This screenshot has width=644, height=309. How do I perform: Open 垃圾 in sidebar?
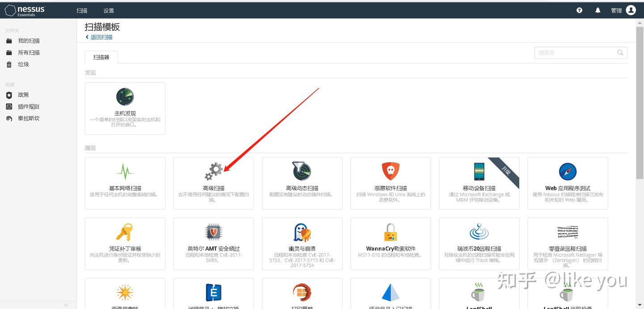pos(23,64)
